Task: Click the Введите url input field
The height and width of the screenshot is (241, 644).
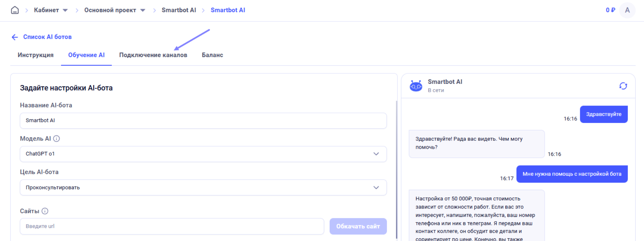Action: coord(172,226)
